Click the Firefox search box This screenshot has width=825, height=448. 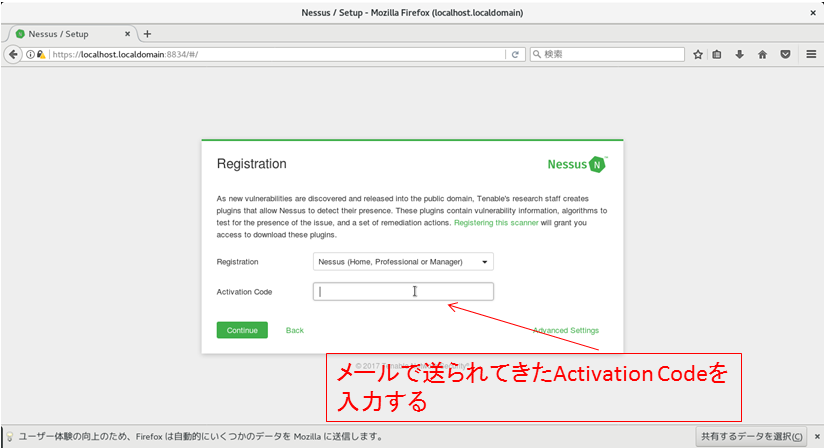tap(607, 54)
